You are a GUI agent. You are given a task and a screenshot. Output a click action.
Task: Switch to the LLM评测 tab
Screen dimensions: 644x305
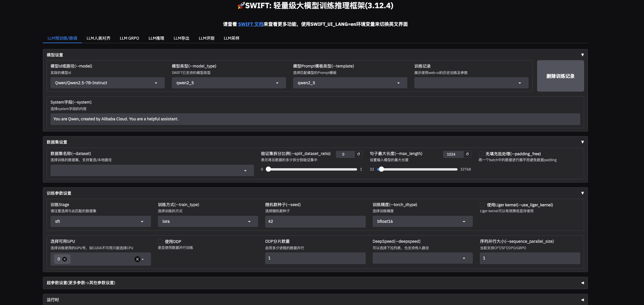click(206, 38)
